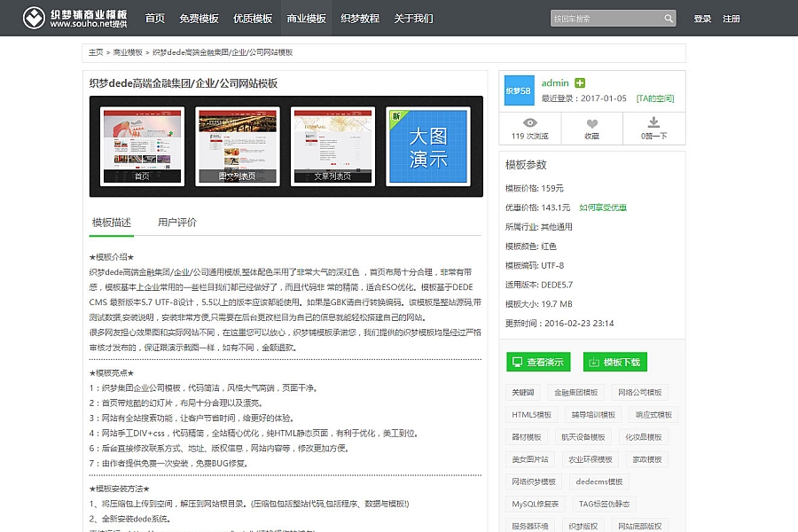Screen dimensions: 798x532
Task: Click the site logo icon
Action: click(34, 18)
